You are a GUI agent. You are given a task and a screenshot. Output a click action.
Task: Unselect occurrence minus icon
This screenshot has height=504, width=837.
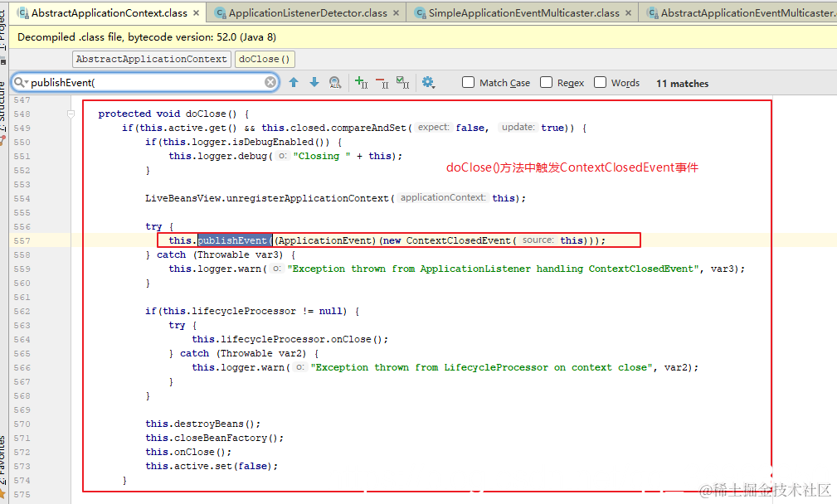click(382, 82)
